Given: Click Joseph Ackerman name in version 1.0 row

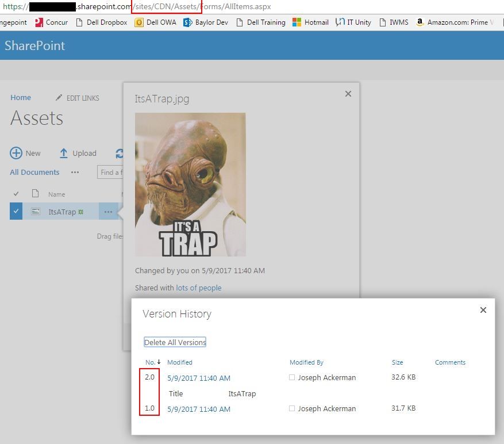Looking at the screenshot, I should (x=327, y=408).
